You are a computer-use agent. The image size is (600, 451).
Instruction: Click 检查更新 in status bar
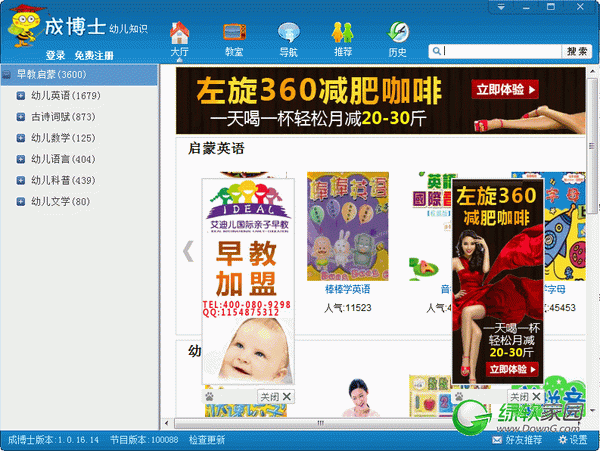tap(207, 440)
